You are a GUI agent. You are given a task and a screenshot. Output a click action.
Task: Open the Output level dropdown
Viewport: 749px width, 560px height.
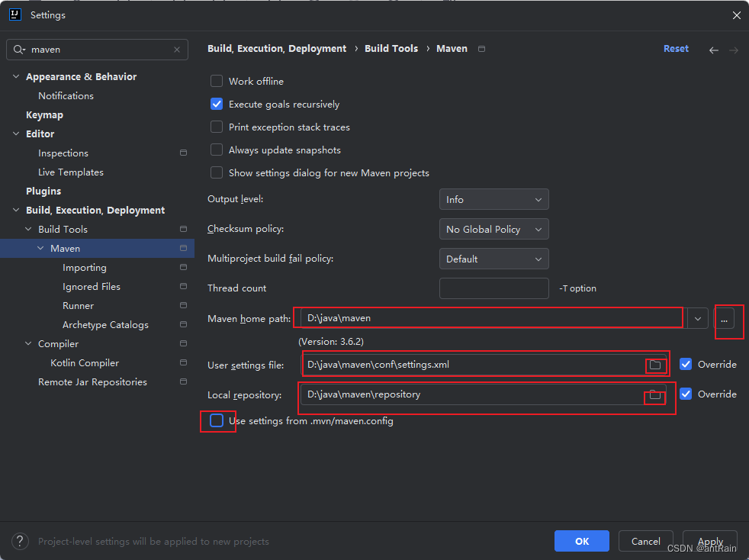[x=494, y=200]
